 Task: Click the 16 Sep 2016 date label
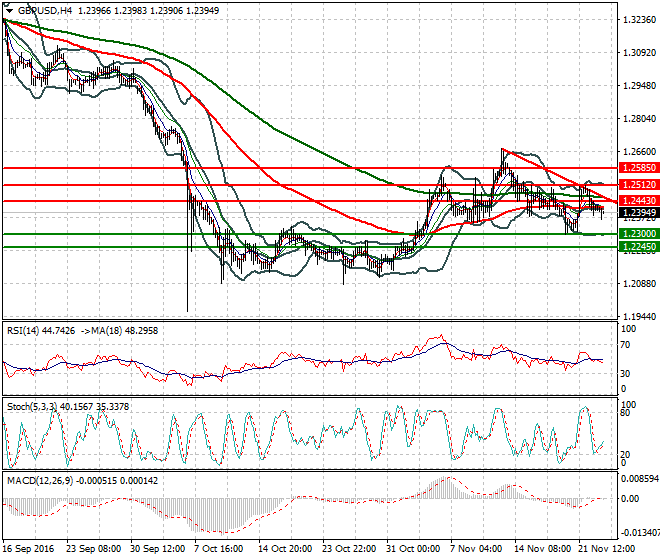[28, 549]
